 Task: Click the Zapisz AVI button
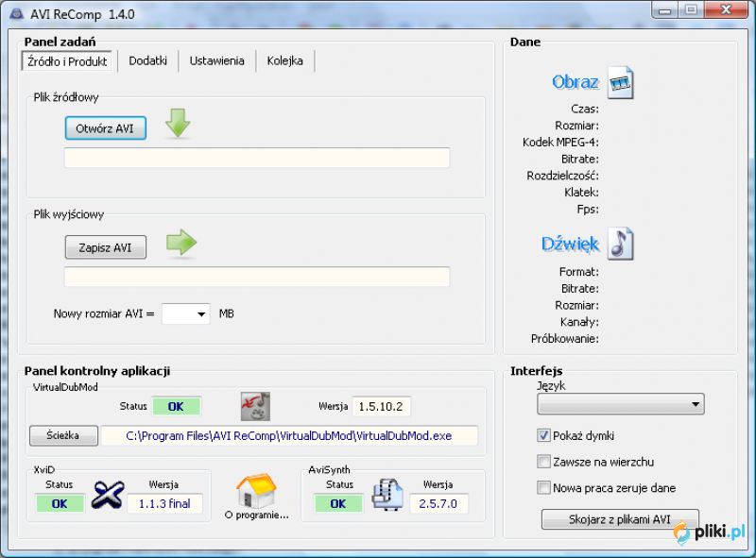point(106,247)
